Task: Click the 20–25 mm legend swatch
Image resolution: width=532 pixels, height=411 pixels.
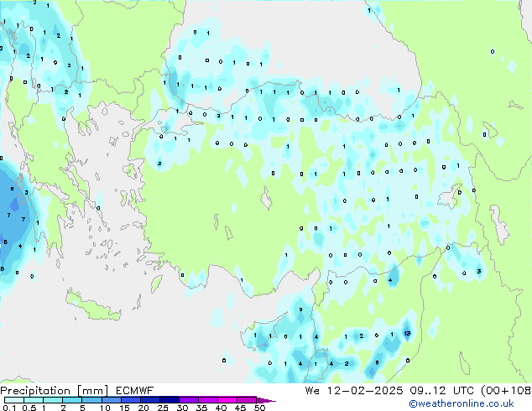Action: click(x=149, y=400)
